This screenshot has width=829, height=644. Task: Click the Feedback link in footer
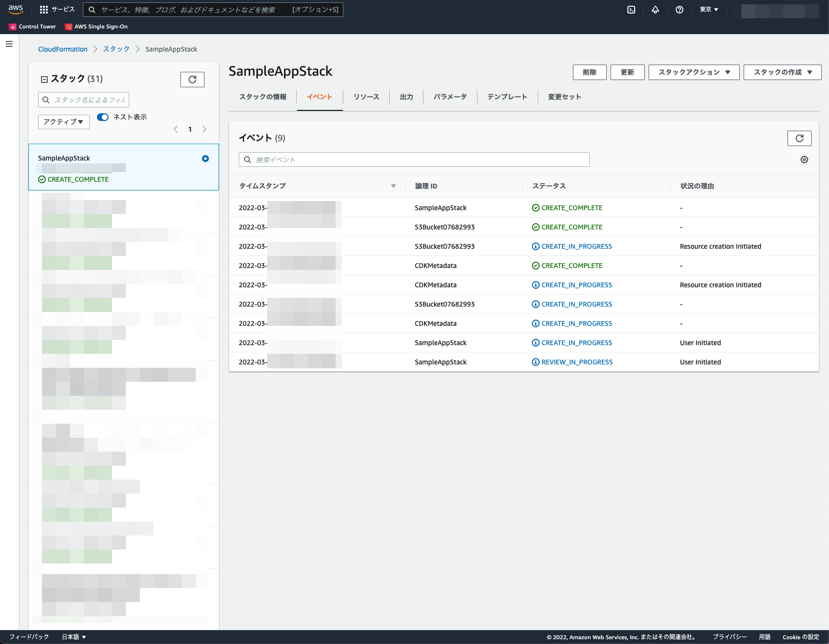click(x=29, y=637)
